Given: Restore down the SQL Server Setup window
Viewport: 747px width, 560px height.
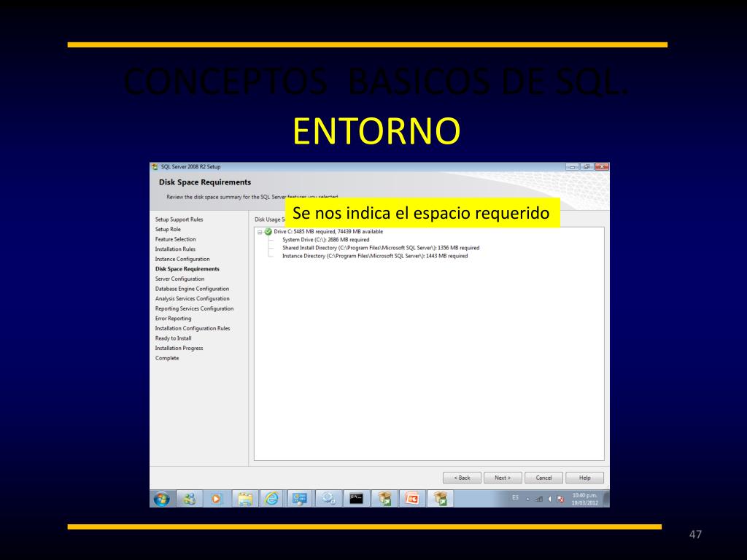Looking at the screenshot, I should pos(587,167).
